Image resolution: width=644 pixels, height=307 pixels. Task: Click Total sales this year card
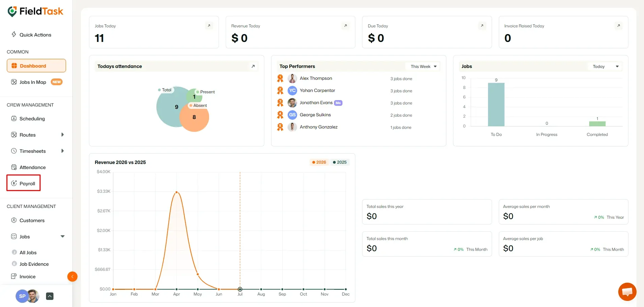[x=427, y=212]
